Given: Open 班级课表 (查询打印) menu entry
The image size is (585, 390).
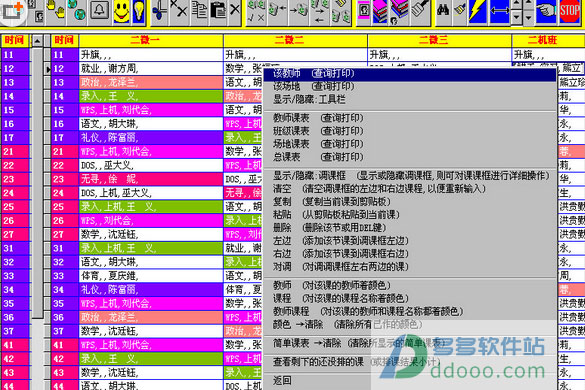Looking at the screenshot, I should tap(410, 131).
